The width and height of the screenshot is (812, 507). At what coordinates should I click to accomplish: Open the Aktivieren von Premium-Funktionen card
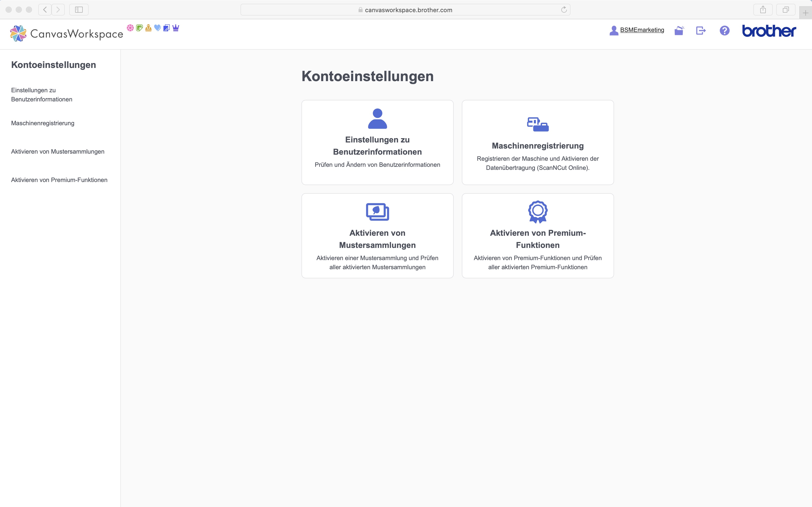click(x=537, y=236)
